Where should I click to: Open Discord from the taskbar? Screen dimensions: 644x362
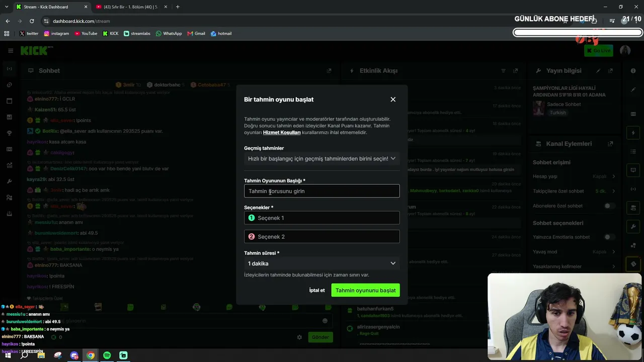click(x=74, y=355)
